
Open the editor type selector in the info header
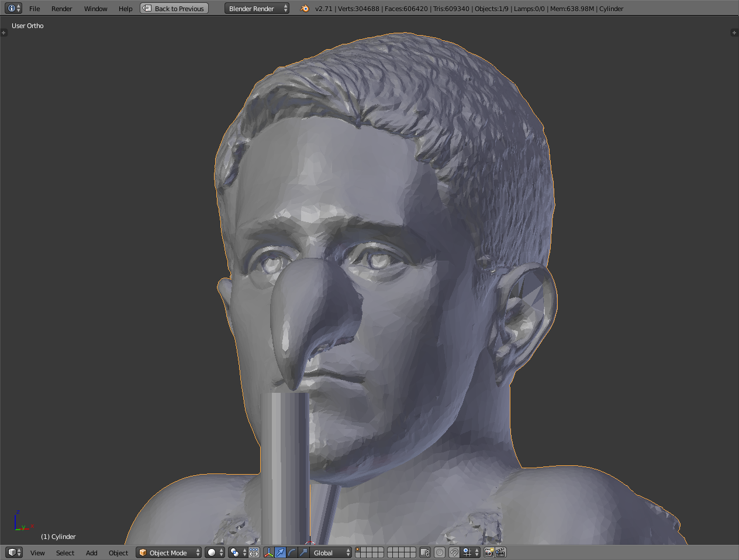[13, 8]
